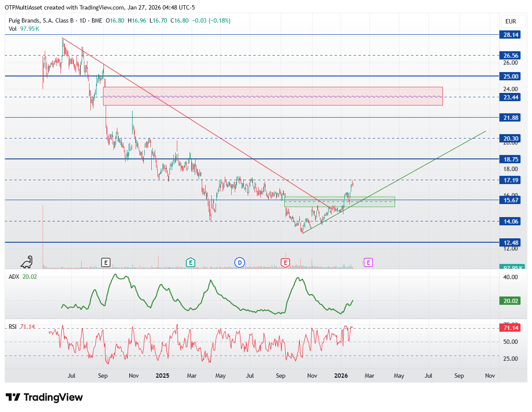532x412 pixels.
Task: Click the upcoming purple earnings E marker
Action: coord(368,262)
